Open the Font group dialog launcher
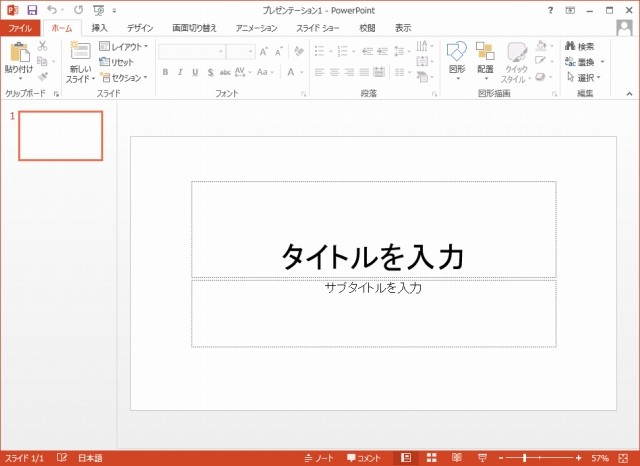 click(x=303, y=94)
